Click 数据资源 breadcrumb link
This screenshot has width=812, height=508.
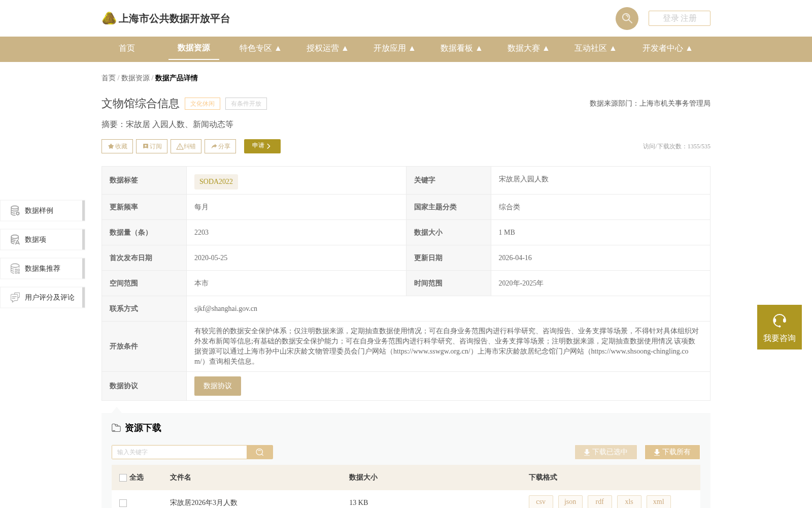pos(136,78)
